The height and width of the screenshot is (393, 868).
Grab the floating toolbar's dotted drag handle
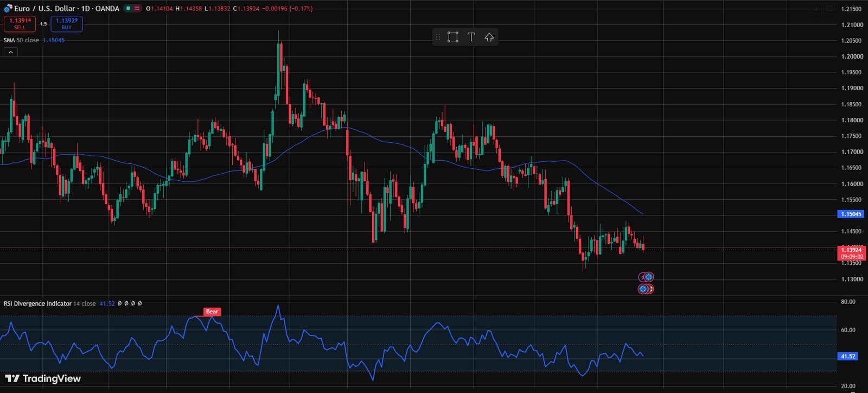[x=438, y=37]
